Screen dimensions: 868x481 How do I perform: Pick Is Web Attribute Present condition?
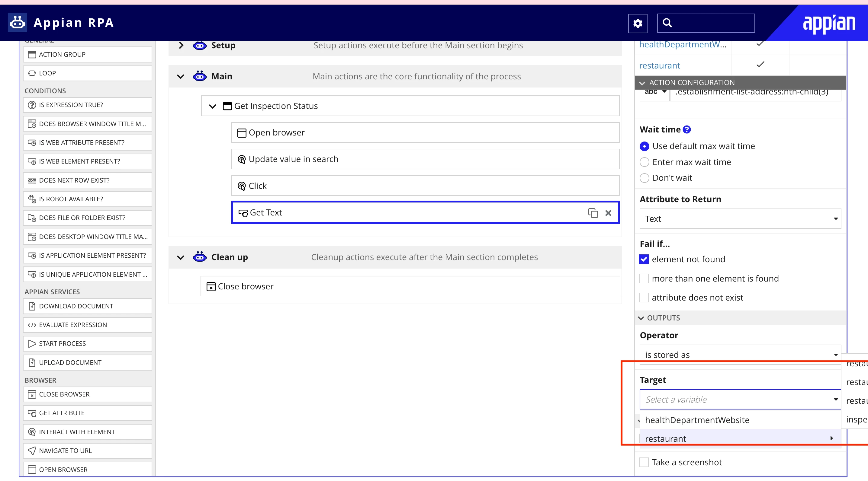(88, 143)
